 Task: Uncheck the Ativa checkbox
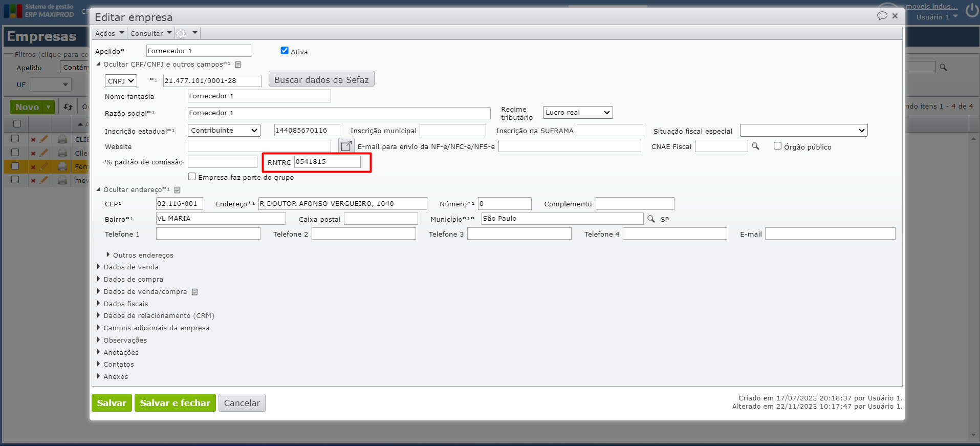coord(285,51)
